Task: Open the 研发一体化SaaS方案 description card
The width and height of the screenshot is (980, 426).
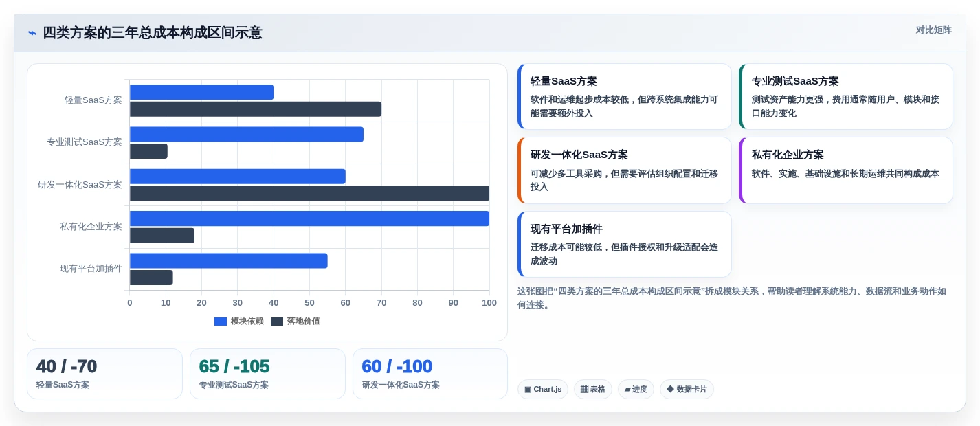Action: coord(625,170)
